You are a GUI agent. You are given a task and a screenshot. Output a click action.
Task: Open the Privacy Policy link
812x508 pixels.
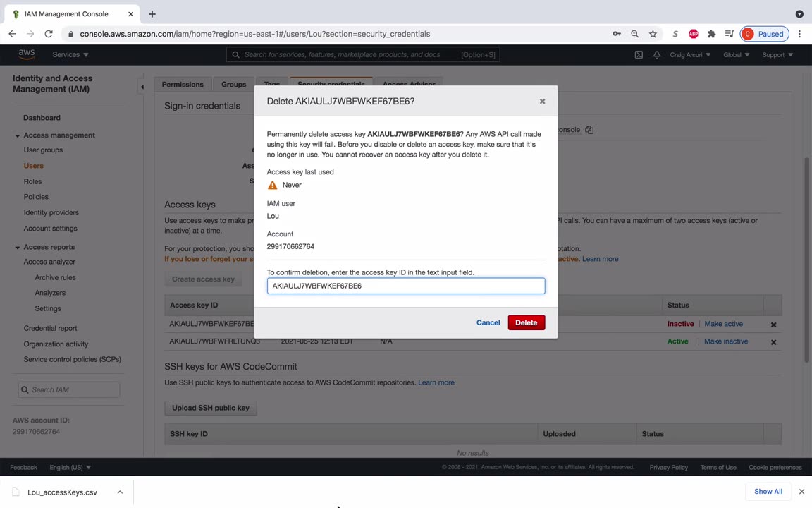[x=668, y=468]
